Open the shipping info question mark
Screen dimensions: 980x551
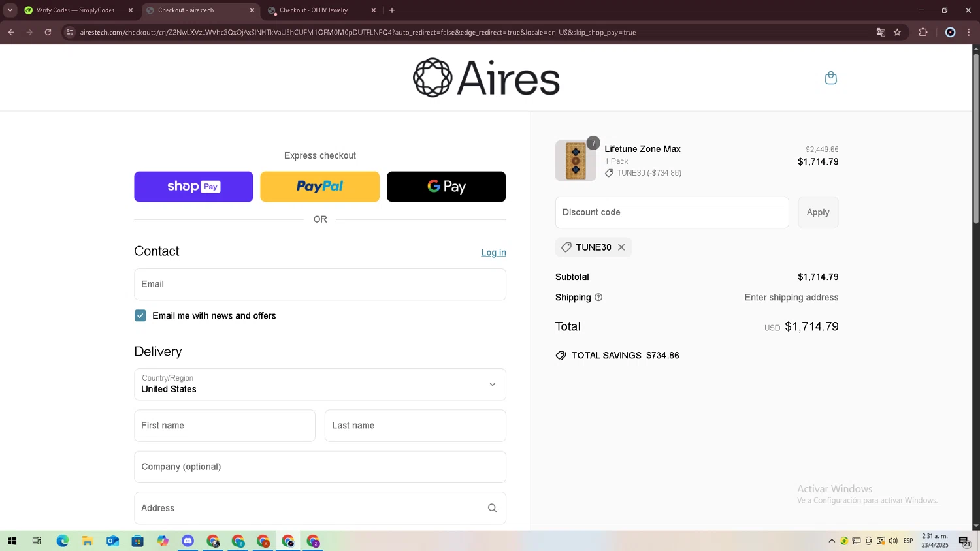[598, 298]
